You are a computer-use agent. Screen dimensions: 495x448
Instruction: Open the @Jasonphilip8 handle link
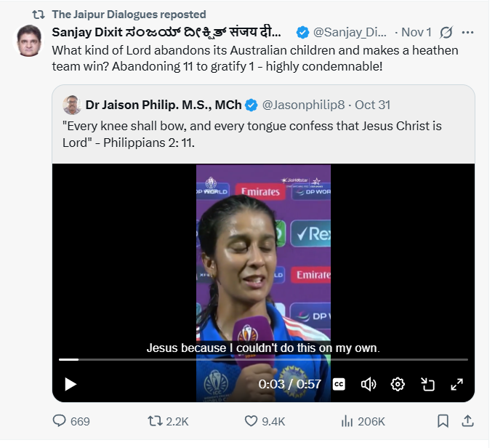pos(305,105)
